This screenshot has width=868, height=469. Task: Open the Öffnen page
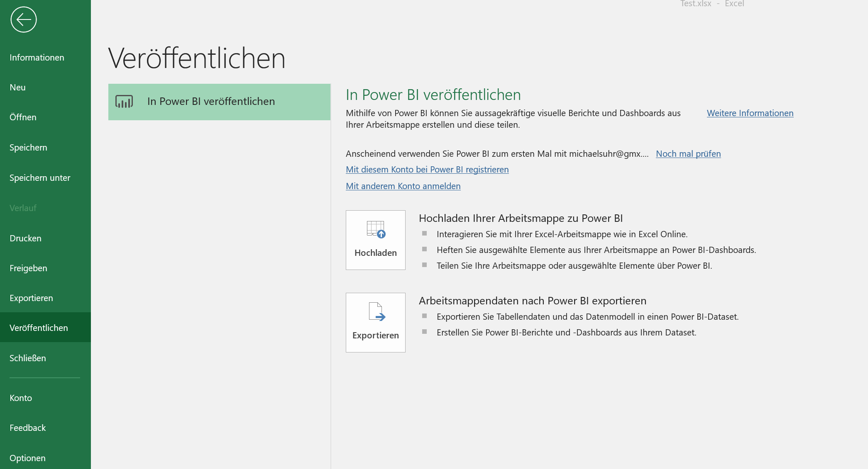point(45,117)
